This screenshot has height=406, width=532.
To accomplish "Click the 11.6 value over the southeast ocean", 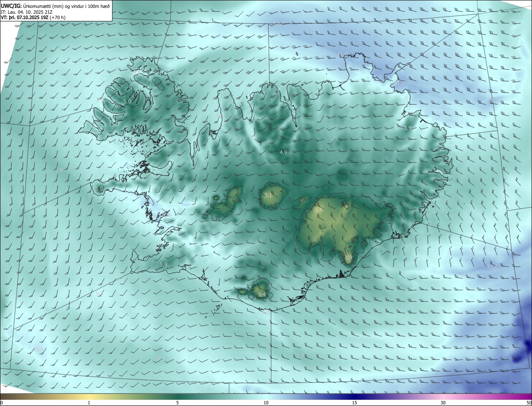I will pos(493,267).
